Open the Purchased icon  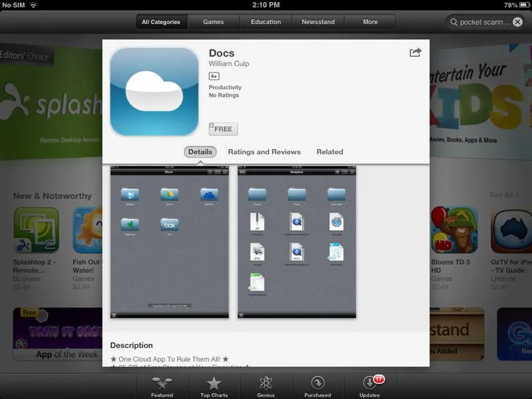(318, 384)
